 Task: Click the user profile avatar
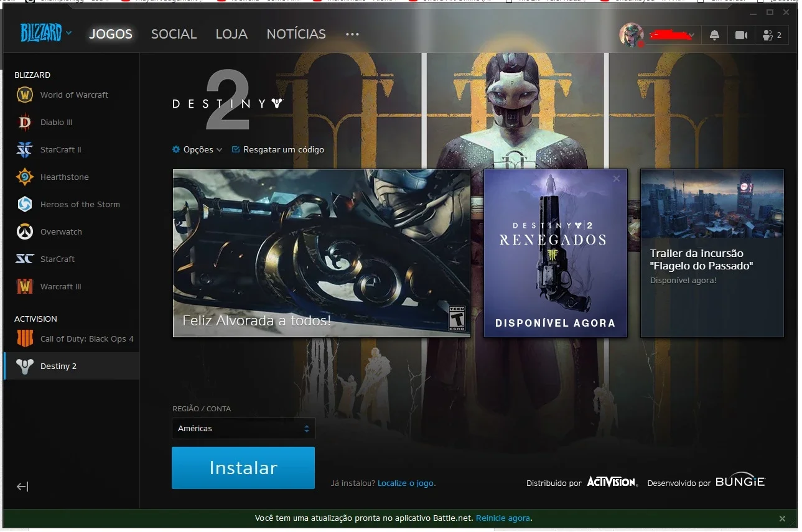(x=631, y=35)
